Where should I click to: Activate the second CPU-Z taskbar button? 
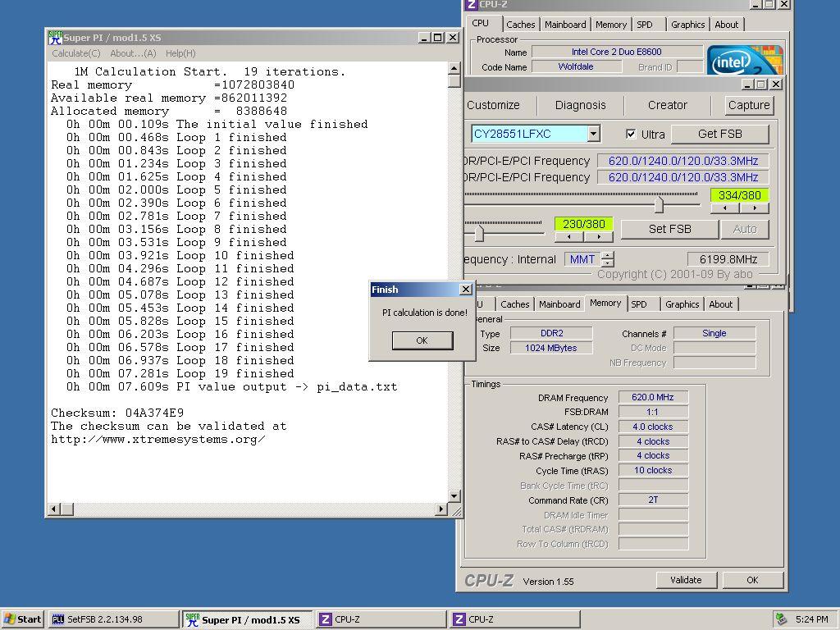point(515,619)
